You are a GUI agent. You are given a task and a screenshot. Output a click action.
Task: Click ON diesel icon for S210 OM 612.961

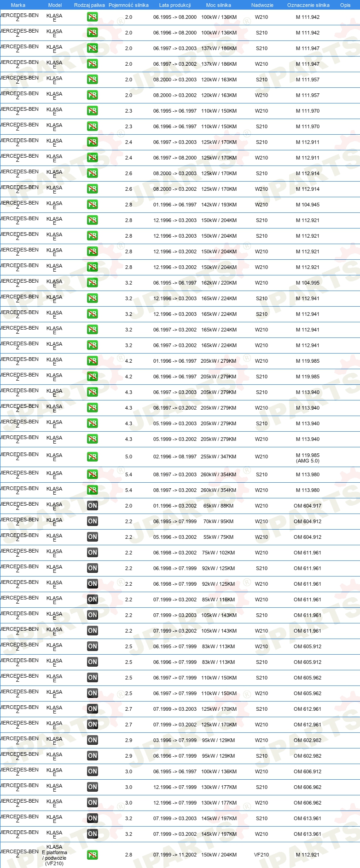93,709
